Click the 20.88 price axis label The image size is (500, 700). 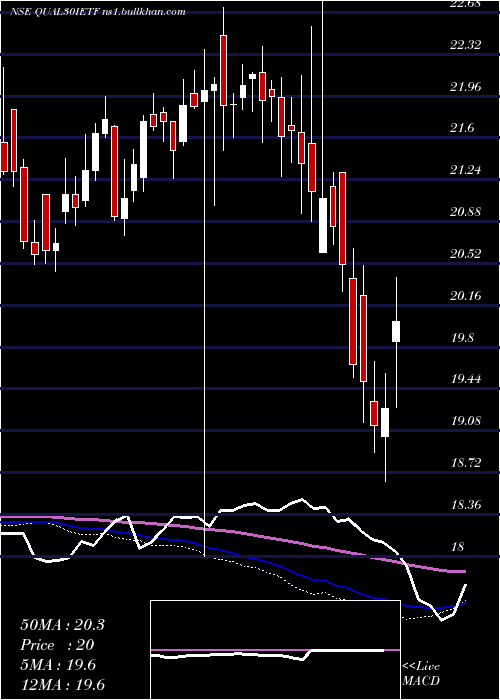(465, 212)
